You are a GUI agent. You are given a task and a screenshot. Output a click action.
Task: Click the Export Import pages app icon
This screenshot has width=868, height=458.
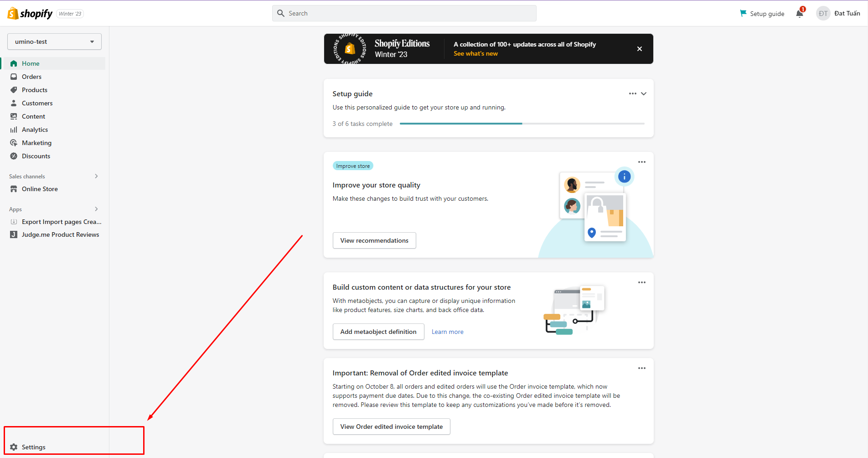(14, 222)
